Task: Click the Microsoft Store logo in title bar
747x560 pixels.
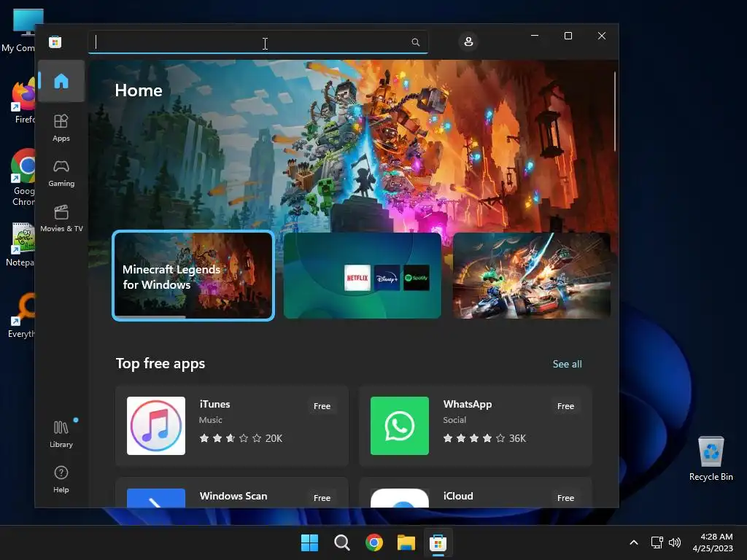Action: (55, 42)
